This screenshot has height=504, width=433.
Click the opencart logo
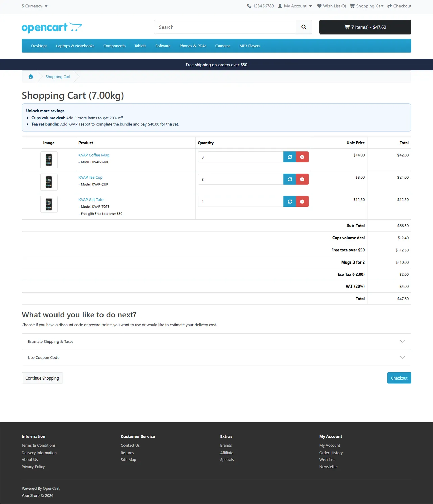click(52, 27)
